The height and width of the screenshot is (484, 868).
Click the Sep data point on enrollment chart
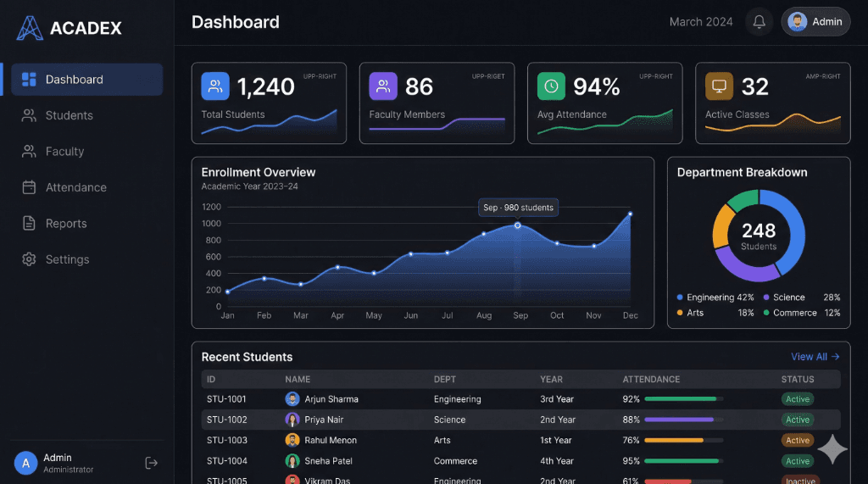(x=518, y=225)
